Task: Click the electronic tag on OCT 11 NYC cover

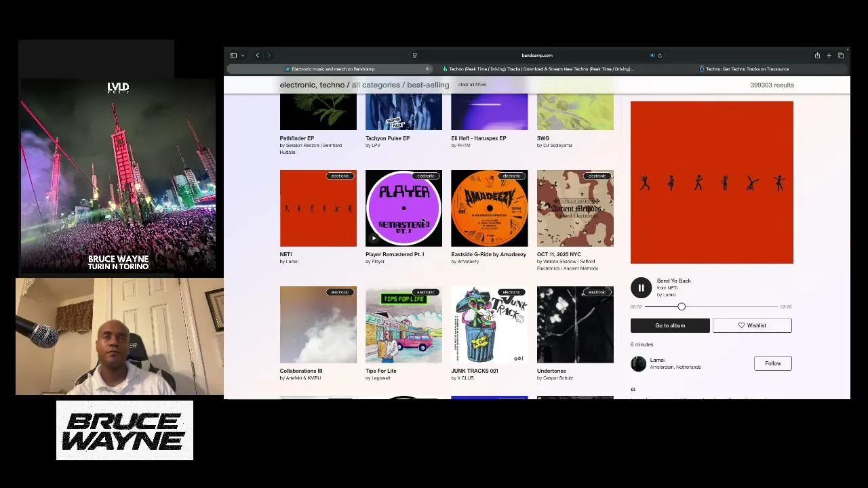Action: point(597,176)
